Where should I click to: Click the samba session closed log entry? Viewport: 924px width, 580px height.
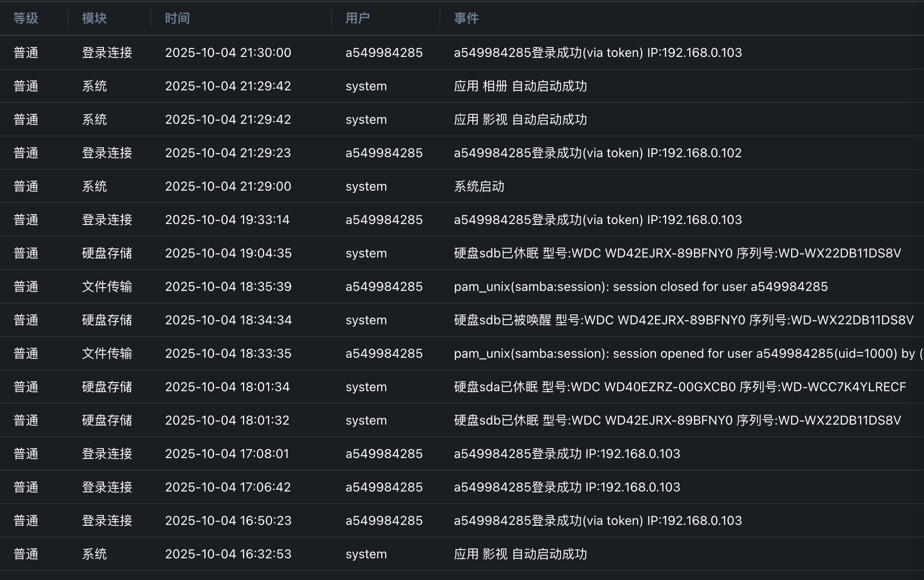click(640, 286)
